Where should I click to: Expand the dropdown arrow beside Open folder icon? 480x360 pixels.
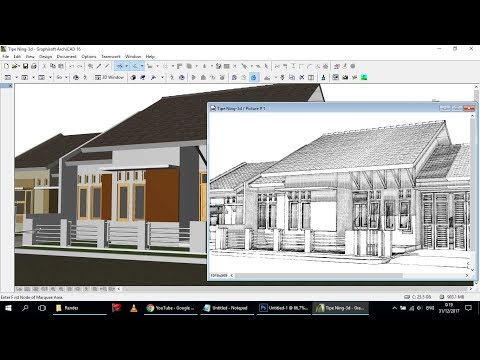19,66
